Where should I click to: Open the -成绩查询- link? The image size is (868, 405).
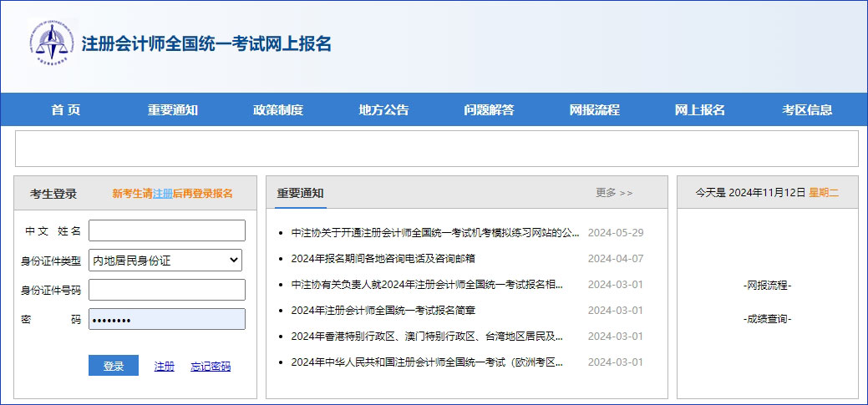point(767,319)
